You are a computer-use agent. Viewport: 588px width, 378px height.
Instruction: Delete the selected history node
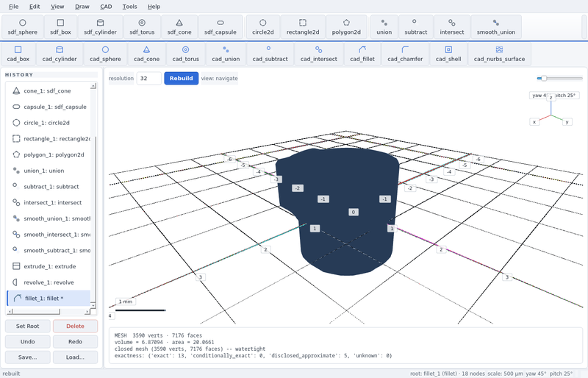coord(76,326)
